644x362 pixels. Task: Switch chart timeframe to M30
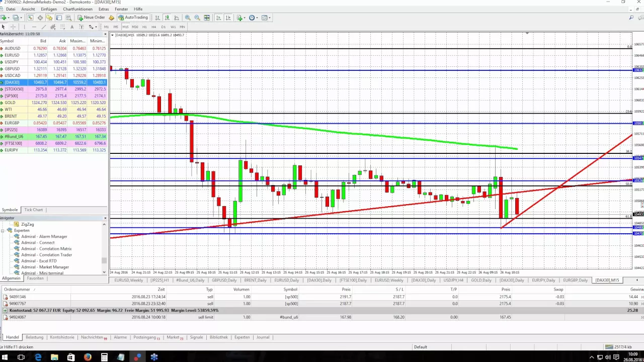135,27
